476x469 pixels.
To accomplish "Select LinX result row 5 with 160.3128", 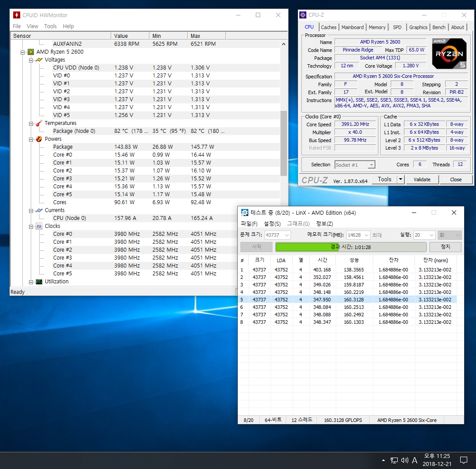I will [x=348, y=299].
